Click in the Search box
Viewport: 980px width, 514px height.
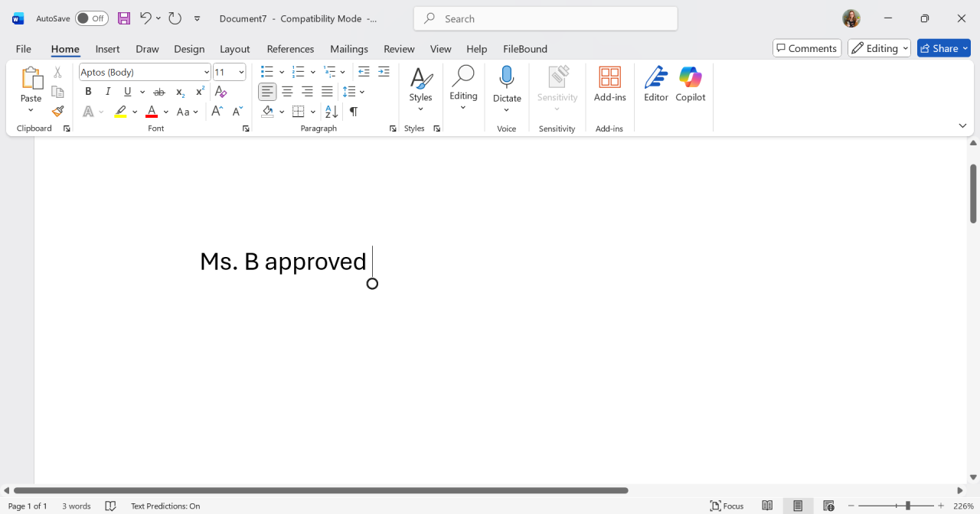coord(545,18)
